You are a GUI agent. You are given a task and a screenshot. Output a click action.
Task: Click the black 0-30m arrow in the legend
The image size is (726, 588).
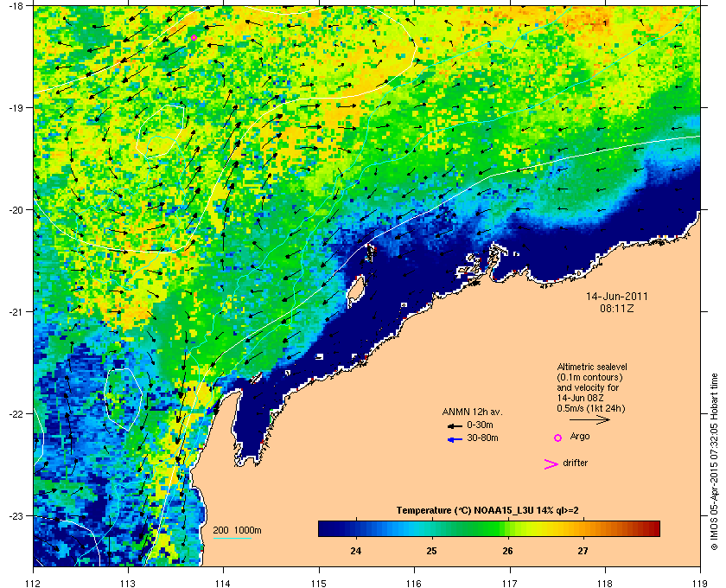tap(455, 425)
